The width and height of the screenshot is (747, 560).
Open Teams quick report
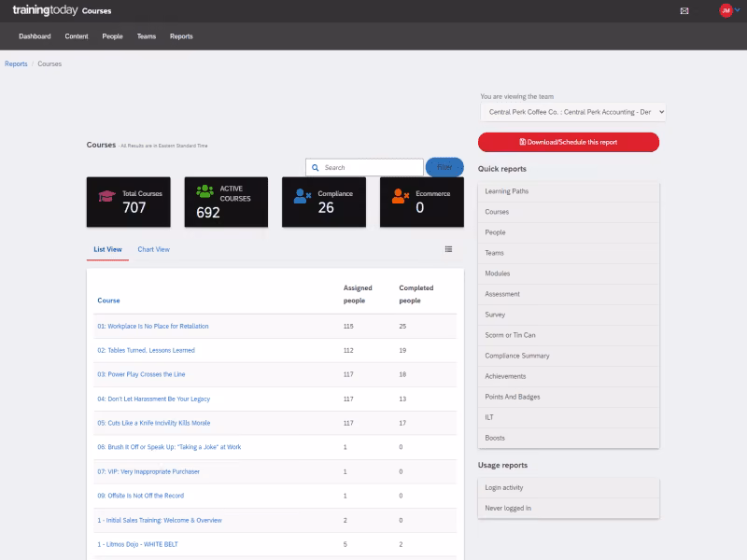coord(569,253)
